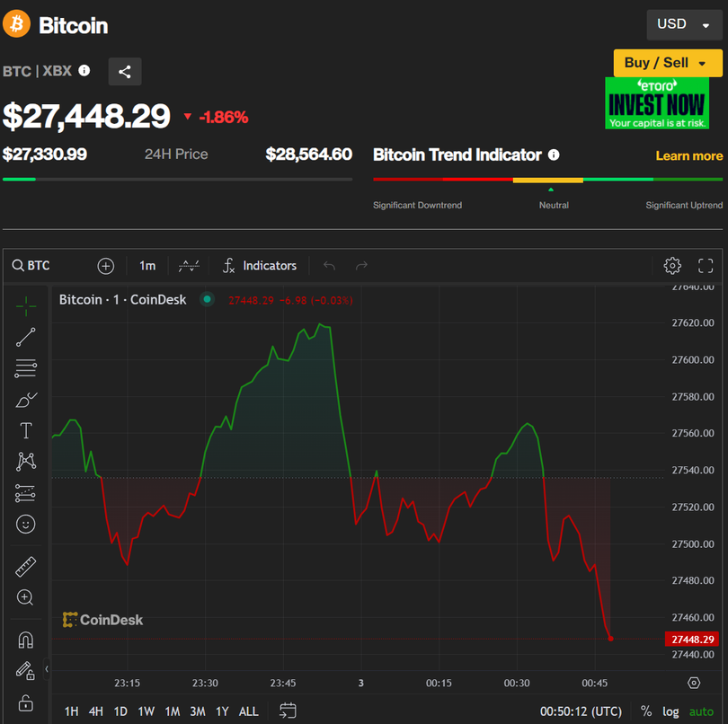Open chart settings gear
Viewport: 728px width, 724px height.
click(672, 266)
